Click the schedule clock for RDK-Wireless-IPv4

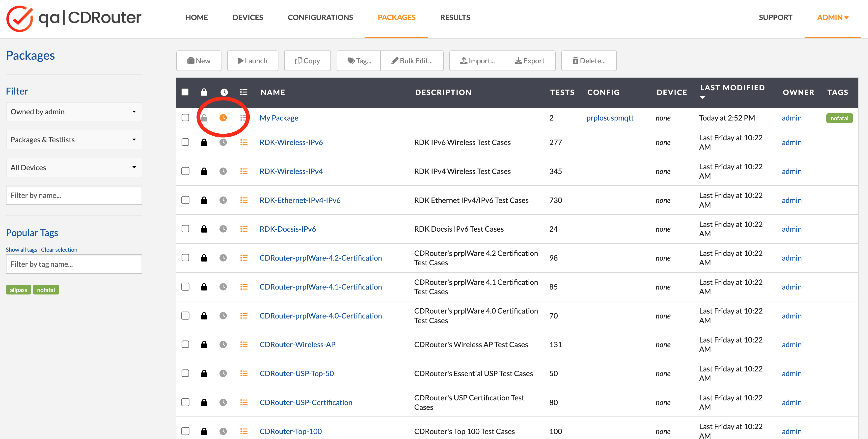223,171
